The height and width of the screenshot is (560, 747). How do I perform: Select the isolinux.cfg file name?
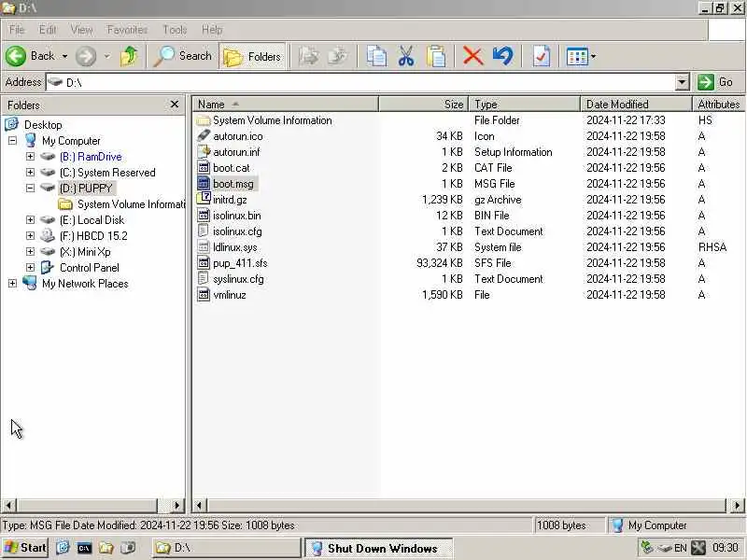(237, 231)
